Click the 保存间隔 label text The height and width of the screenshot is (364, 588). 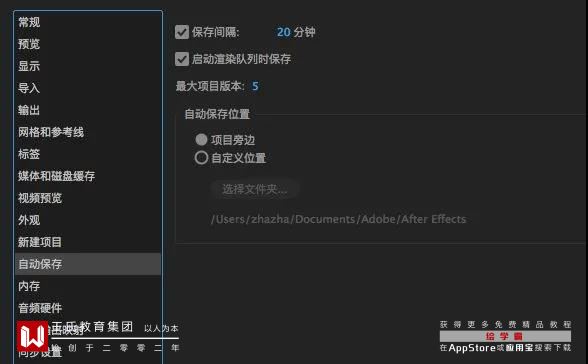click(216, 32)
